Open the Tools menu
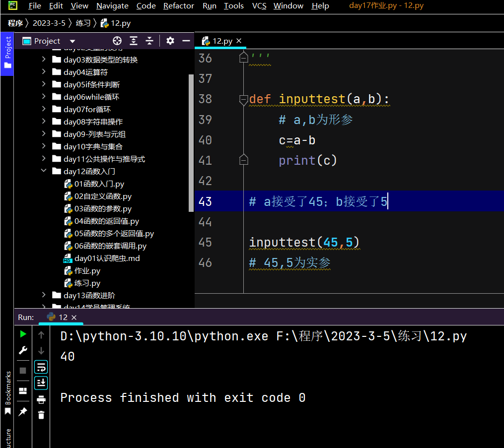 [234, 6]
